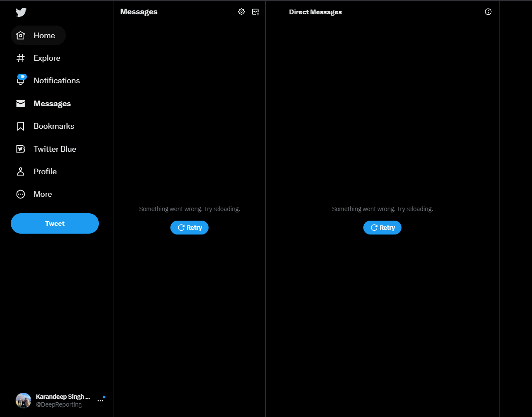The height and width of the screenshot is (417, 532).
Task: Click the Karandeep Singh profile avatar
Action: click(23, 401)
